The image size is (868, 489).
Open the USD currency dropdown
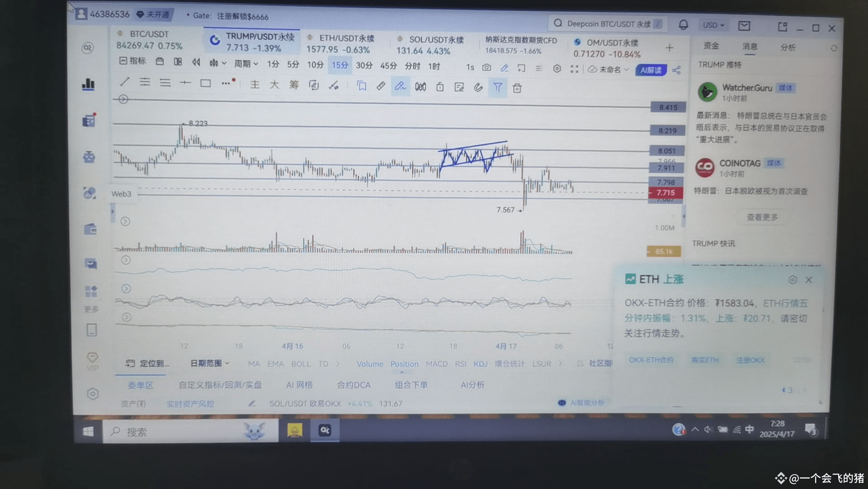tap(713, 25)
